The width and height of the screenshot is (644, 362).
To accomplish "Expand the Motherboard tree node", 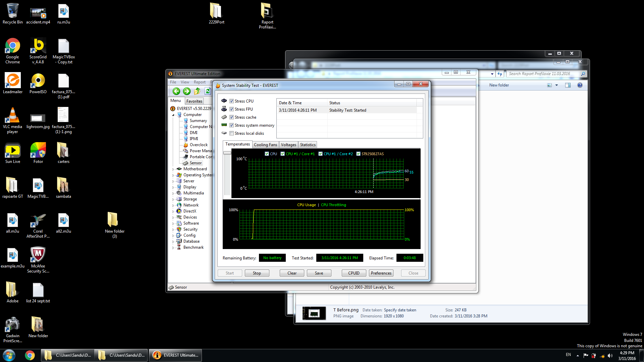I will [173, 169].
